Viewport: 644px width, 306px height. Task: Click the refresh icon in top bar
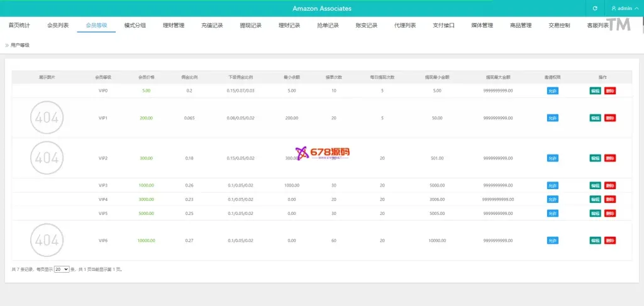click(595, 8)
